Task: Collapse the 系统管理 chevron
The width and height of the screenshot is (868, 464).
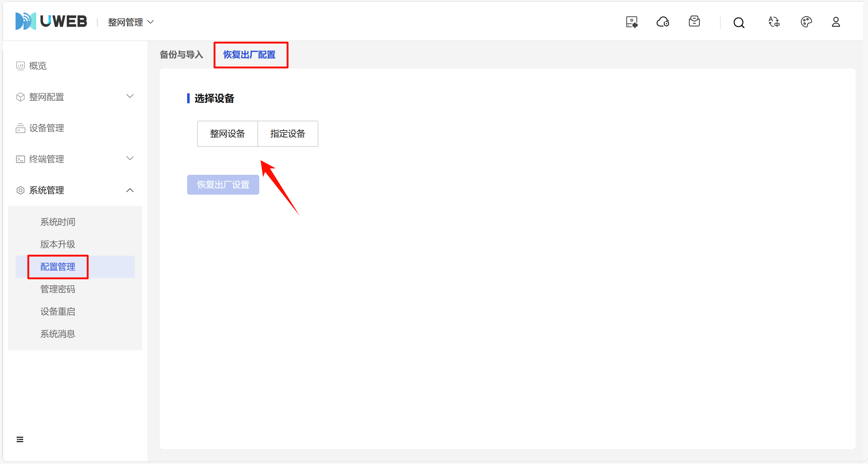Action: pos(130,190)
